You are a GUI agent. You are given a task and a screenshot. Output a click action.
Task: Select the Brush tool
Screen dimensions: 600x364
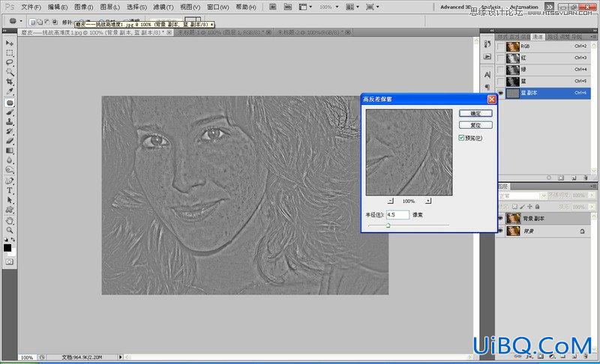[10, 112]
